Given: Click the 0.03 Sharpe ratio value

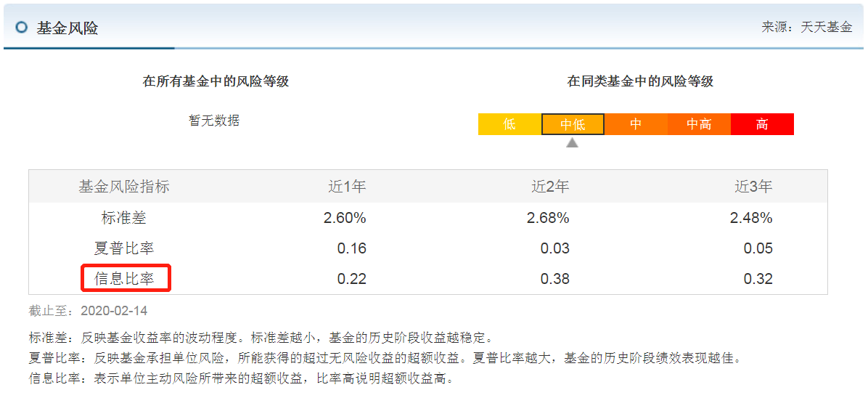Looking at the screenshot, I should point(555,248).
